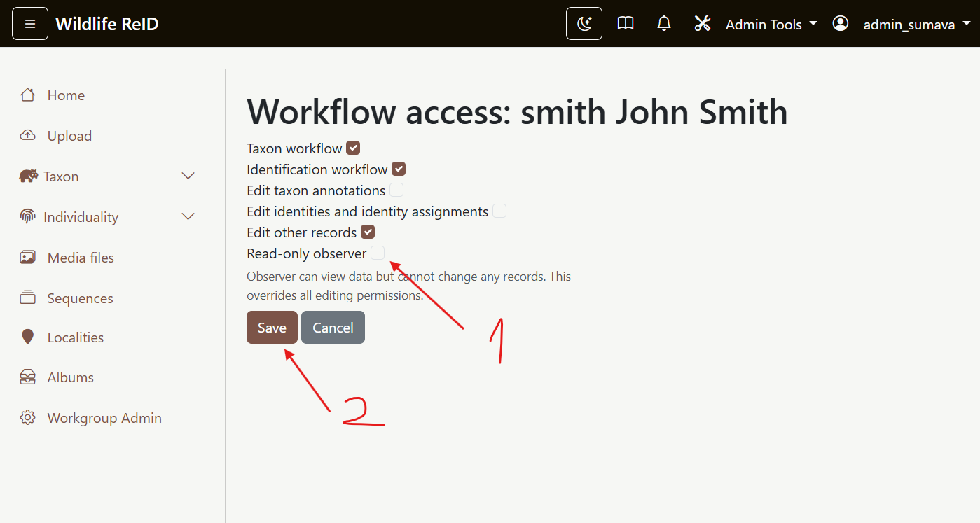980x523 pixels.
Task: Switch dark mode with the moon icon
Action: (584, 24)
